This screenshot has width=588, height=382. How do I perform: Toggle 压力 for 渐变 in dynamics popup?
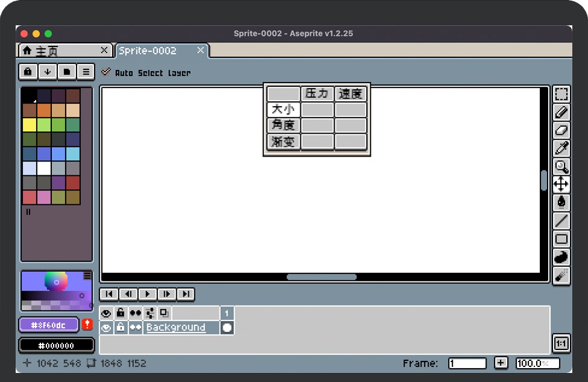[317, 142]
